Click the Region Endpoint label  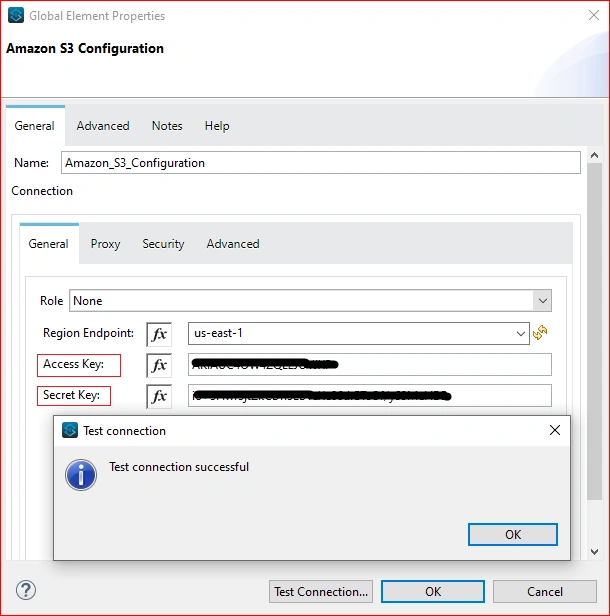pos(88,333)
